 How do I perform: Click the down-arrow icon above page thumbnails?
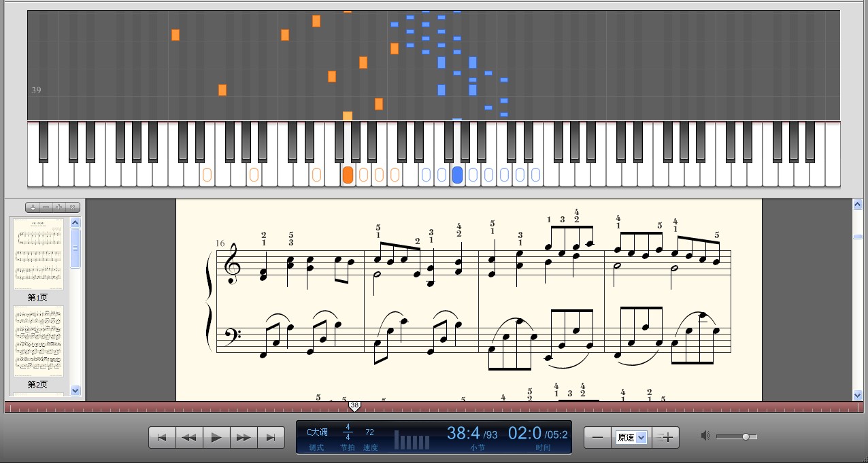tap(33, 207)
